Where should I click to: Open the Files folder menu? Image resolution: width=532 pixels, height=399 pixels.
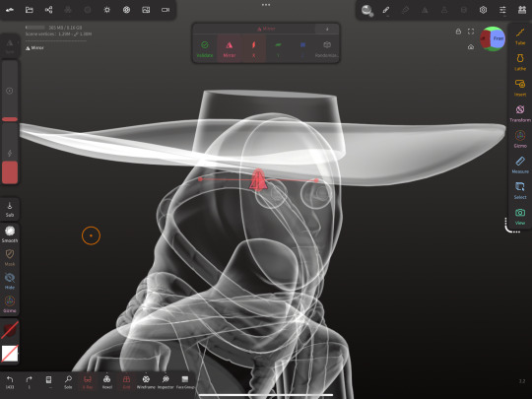point(30,10)
